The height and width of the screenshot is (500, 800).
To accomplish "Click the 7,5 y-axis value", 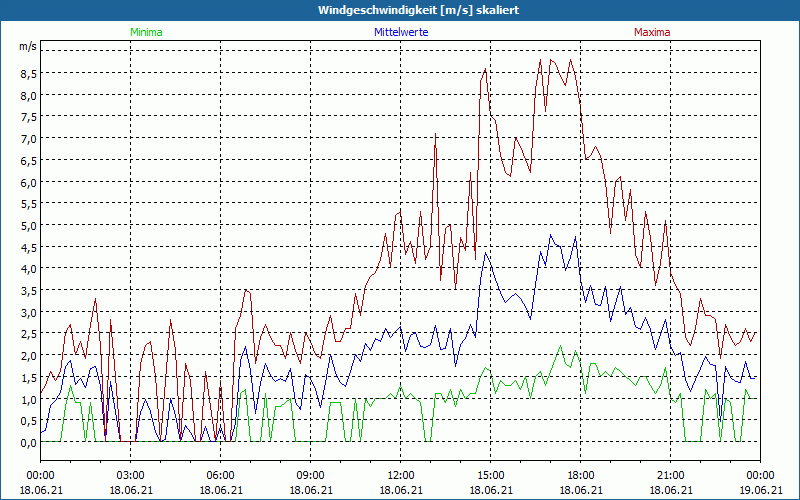I will coord(28,117).
